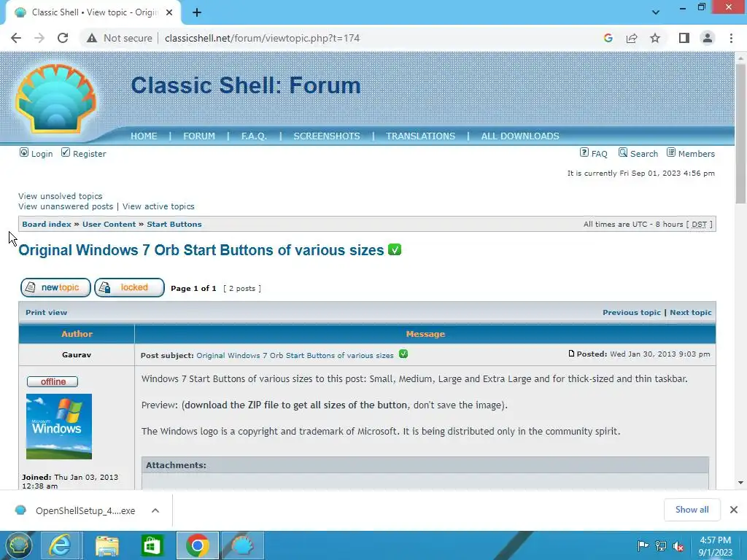Close the Classic Shell forum tab

tap(169, 12)
